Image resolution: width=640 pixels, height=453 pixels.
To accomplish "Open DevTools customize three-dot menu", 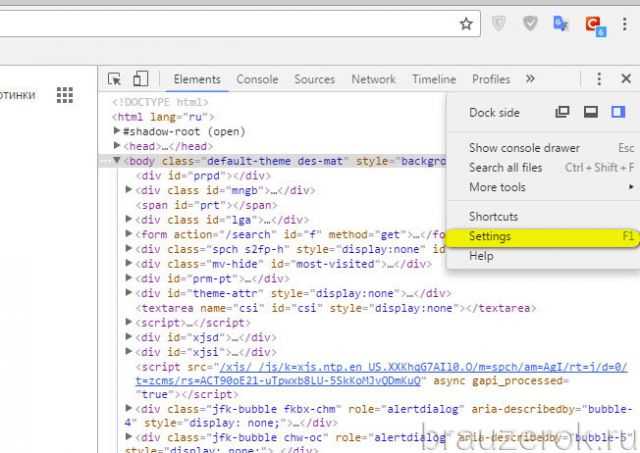I will tap(599, 78).
